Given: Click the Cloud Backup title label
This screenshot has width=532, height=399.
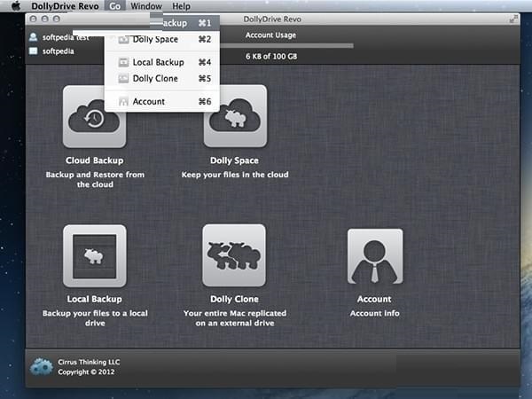Looking at the screenshot, I should pyautogui.click(x=95, y=160).
